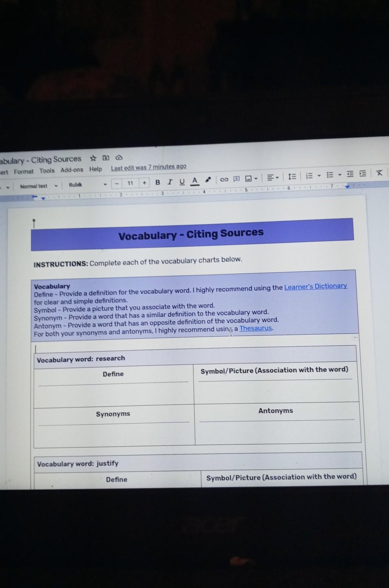Image resolution: width=389 pixels, height=588 pixels.
Task: Star the Vocabulary - Citing Sources document
Action: click(93, 158)
